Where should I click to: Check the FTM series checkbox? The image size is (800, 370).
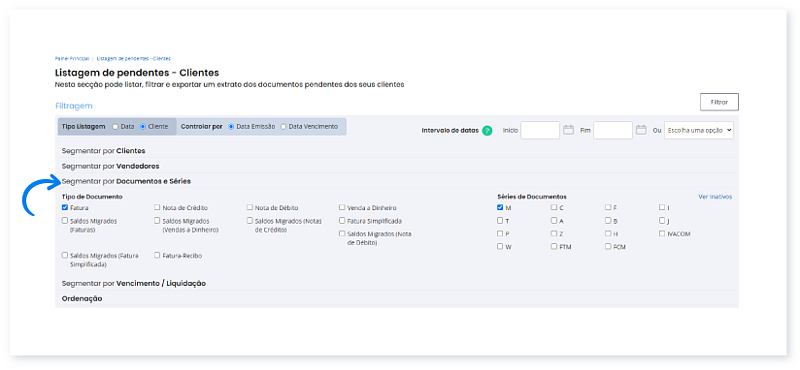[x=554, y=246]
